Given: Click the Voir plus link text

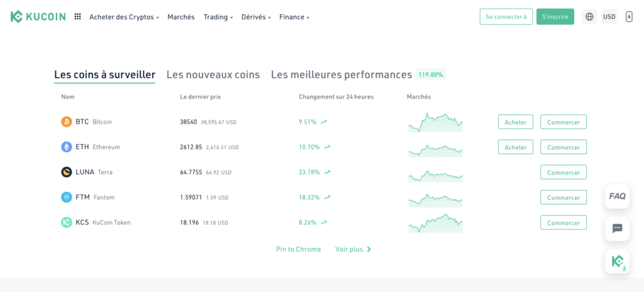Looking at the screenshot, I should coord(349,249).
